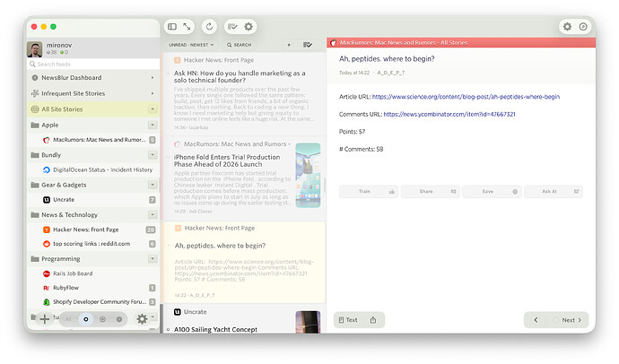Click the Save button
The image size is (619, 364).
492,192
